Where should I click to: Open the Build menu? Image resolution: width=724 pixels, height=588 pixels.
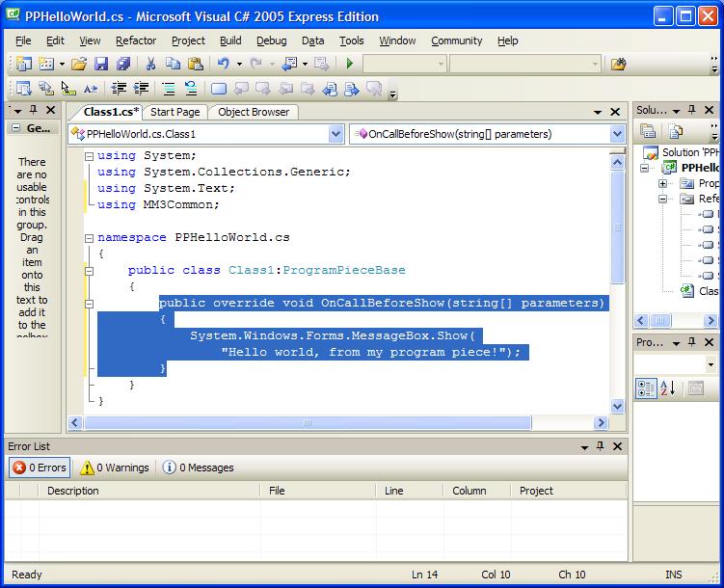click(x=230, y=40)
